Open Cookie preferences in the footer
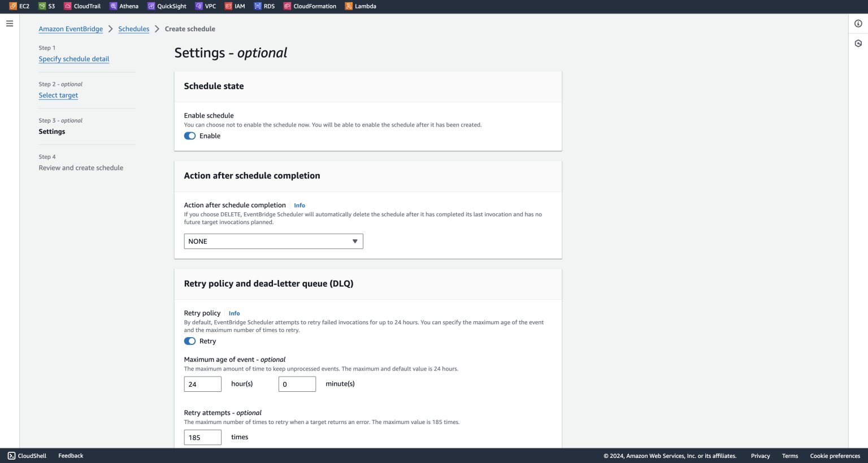The image size is (868, 463). pos(835,456)
